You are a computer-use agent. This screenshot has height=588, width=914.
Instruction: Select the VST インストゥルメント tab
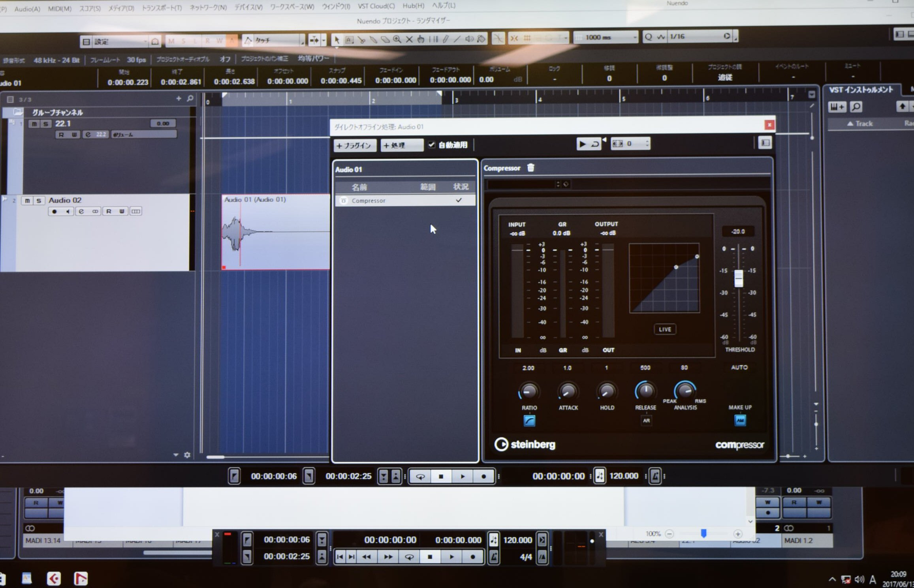pos(861,90)
